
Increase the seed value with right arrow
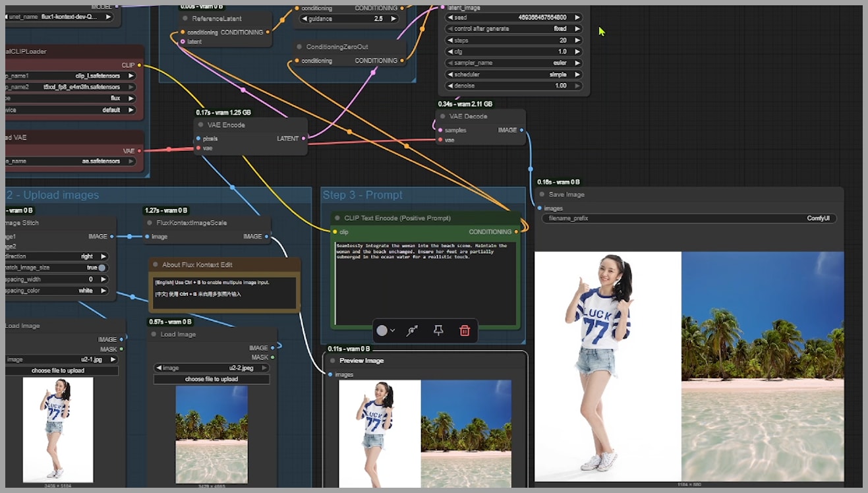coord(577,18)
